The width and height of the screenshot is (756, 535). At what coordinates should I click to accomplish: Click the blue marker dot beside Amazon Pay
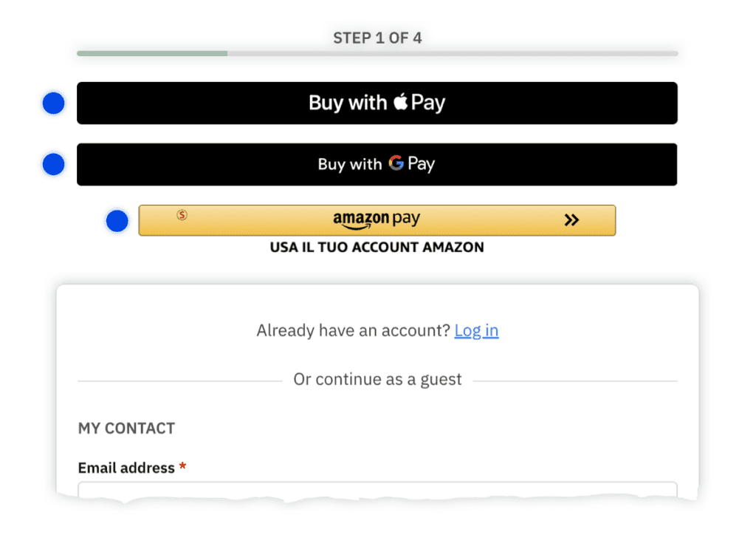117,220
